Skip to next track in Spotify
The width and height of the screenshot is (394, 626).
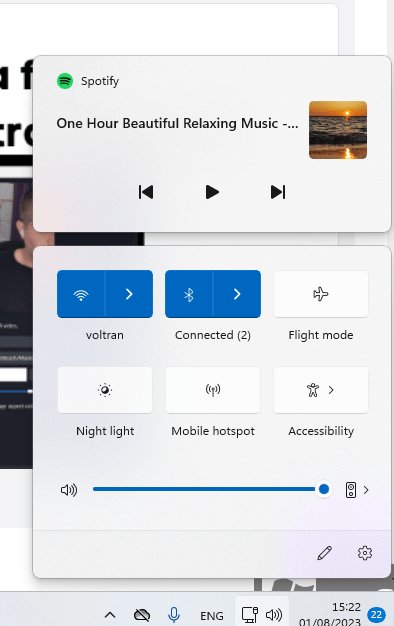coord(278,192)
